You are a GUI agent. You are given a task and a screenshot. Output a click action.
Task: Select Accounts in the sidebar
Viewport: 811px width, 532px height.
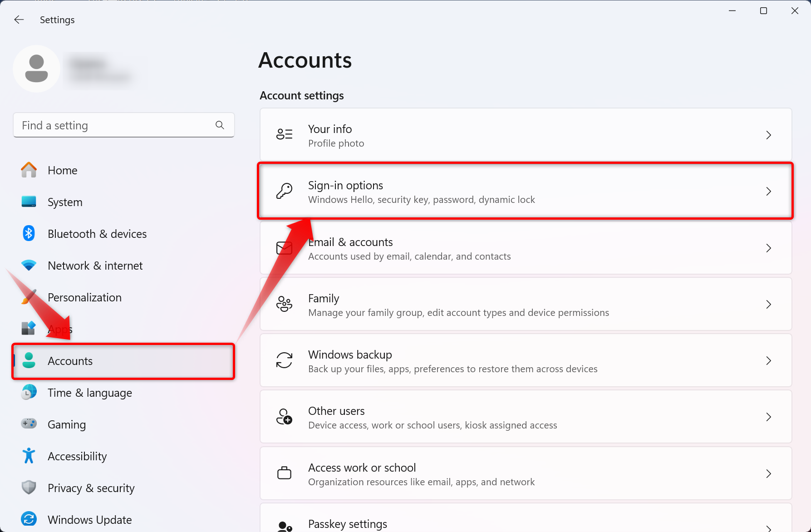[123, 361]
